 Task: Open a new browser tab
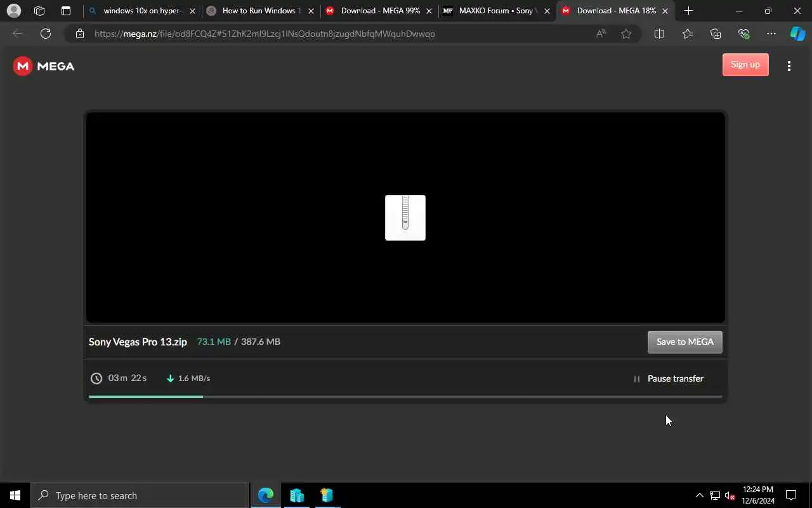coord(688,11)
